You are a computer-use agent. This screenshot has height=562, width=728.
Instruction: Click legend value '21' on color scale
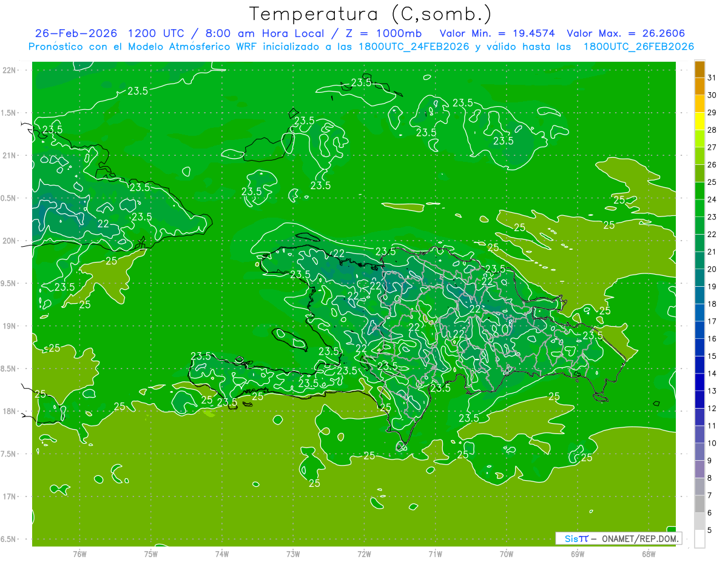712,252
